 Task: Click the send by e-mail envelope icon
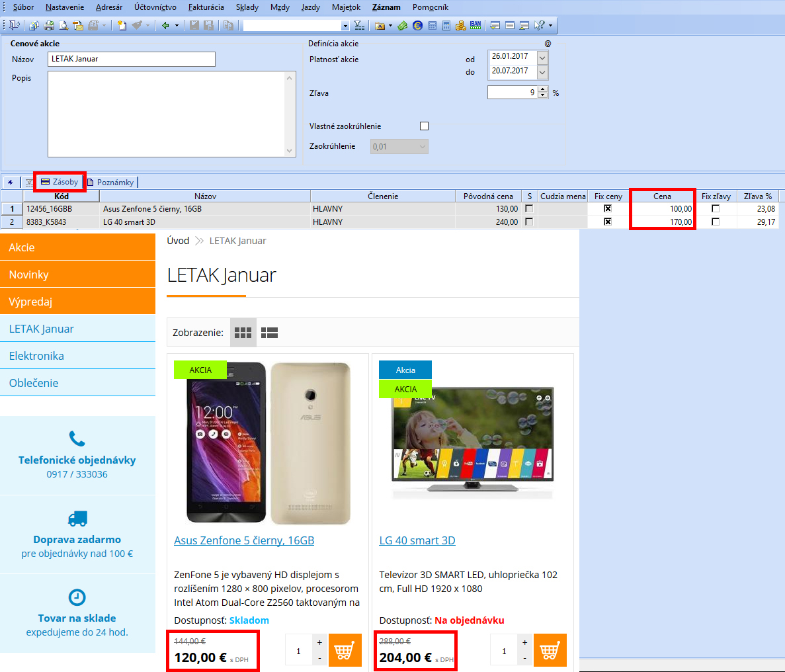coord(78,26)
